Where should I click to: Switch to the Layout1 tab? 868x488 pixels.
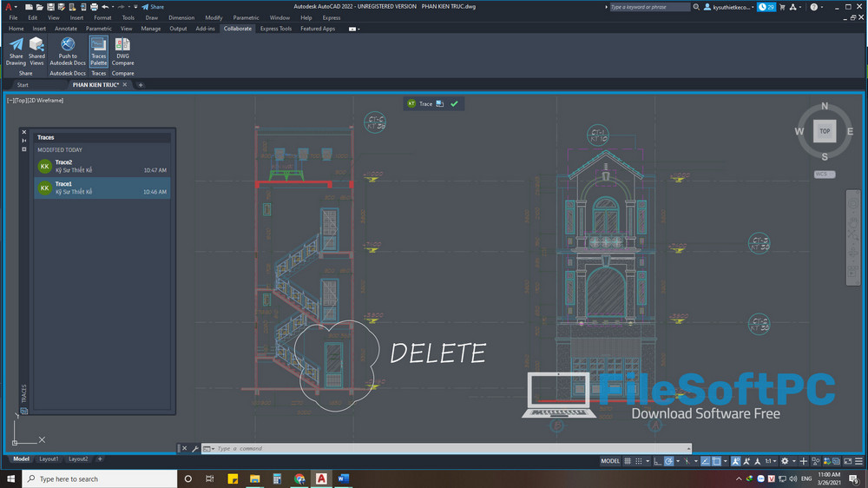click(49, 458)
